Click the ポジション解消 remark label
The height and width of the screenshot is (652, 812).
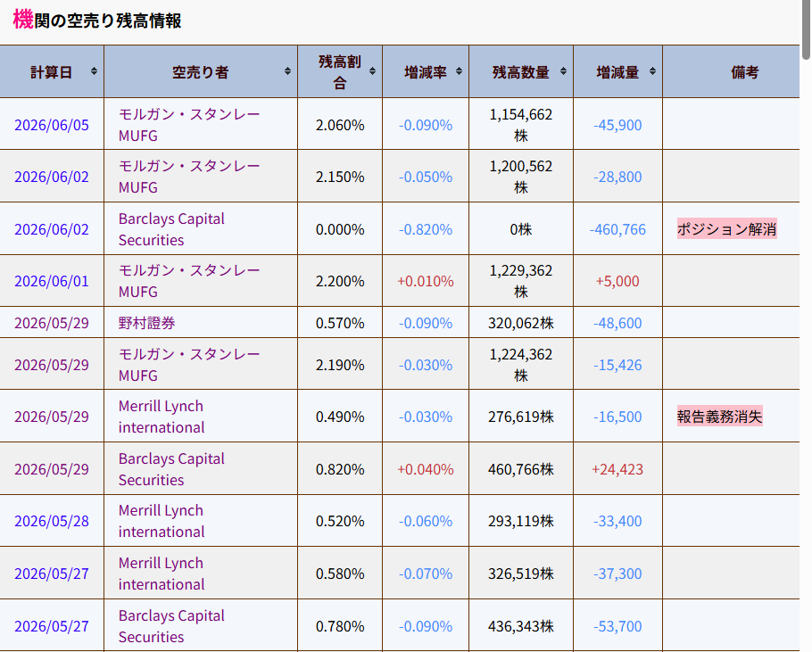pyautogui.click(x=726, y=228)
